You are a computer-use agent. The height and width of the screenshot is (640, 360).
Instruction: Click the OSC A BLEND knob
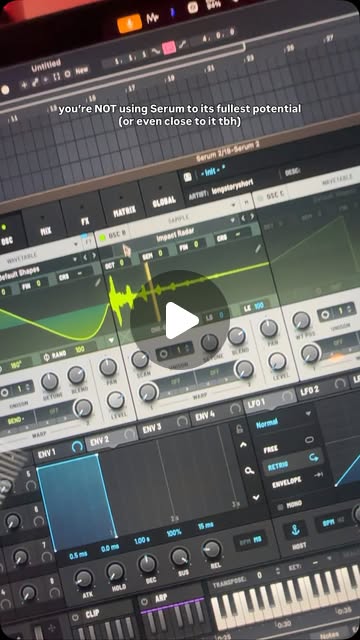click(76, 375)
